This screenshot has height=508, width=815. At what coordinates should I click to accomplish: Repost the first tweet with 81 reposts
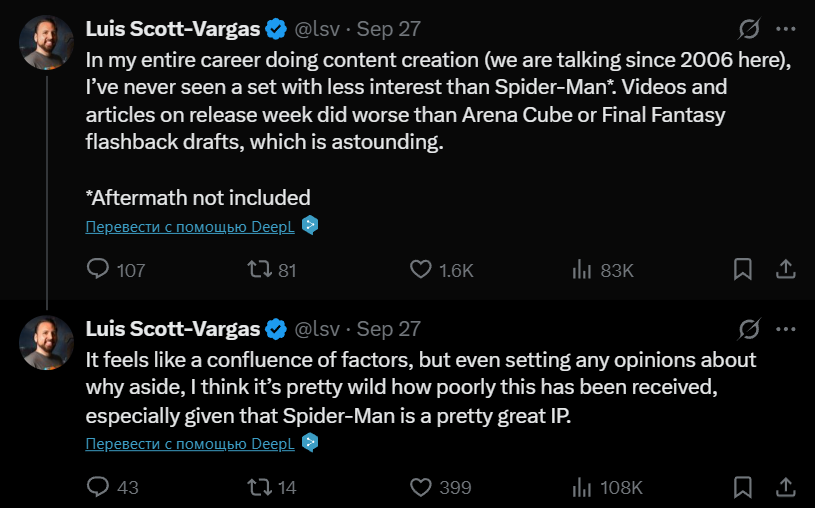click(x=260, y=269)
